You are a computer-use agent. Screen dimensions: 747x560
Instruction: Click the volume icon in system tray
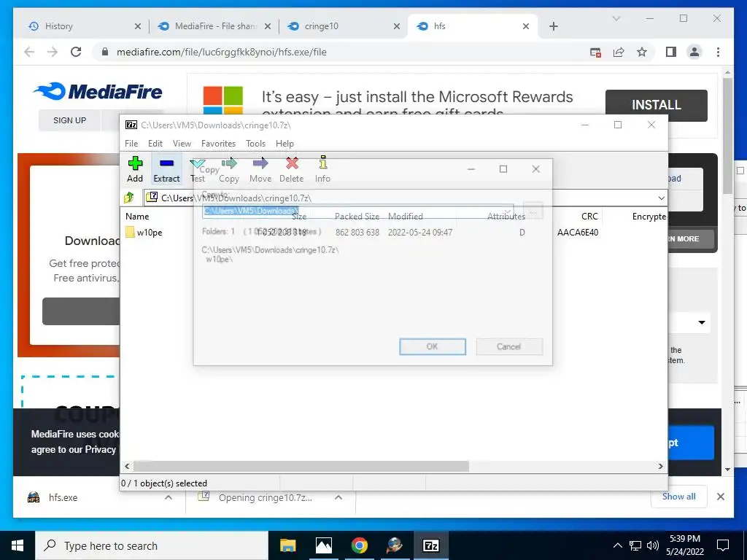click(x=653, y=545)
